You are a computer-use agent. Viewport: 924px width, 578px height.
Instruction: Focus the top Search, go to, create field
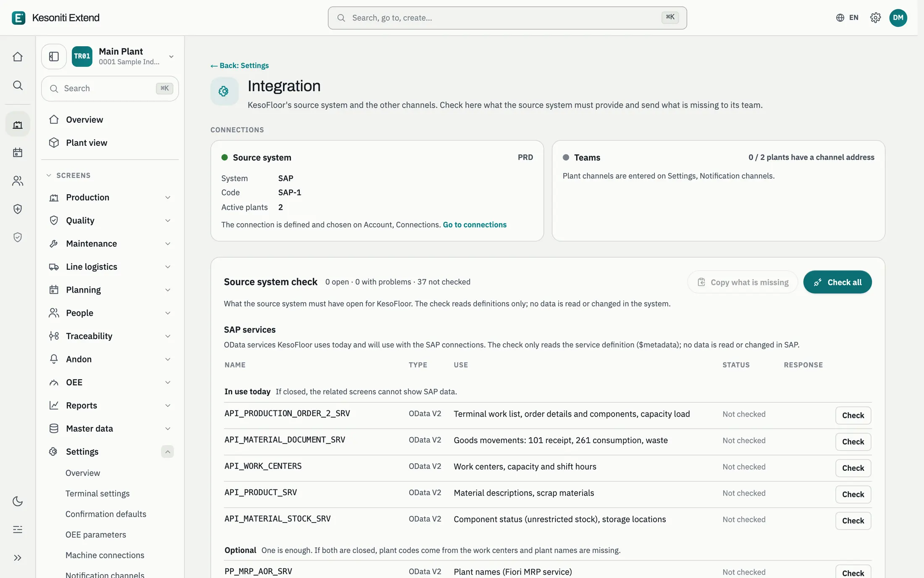tap(507, 18)
